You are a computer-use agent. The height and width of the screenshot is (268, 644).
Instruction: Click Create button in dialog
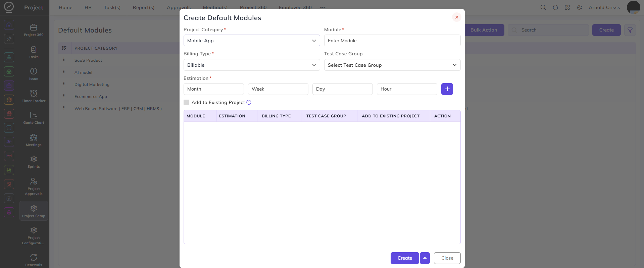[405, 258]
